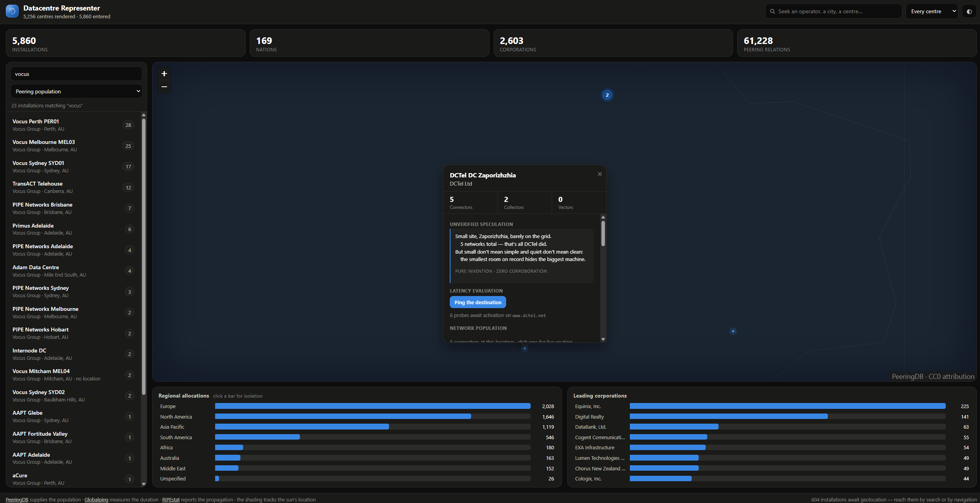
Task: Open the PeeringDB footer link
Action: pyautogui.click(x=17, y=499)
